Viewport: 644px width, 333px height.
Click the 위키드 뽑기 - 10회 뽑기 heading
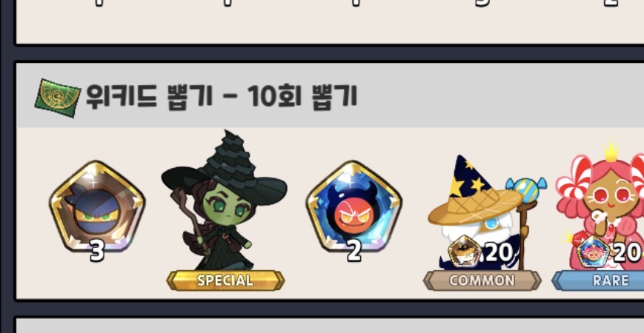pyautogui.click(x=222, y=98)
